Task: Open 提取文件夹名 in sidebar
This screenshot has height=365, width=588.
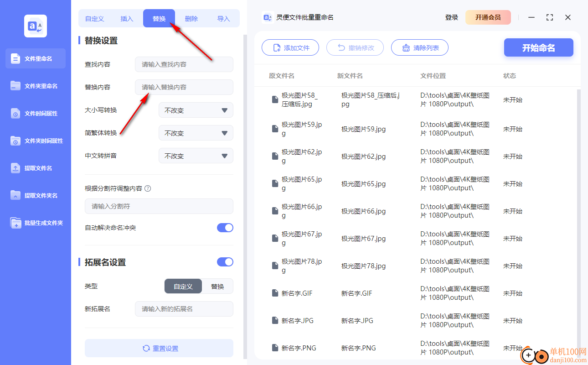Action: point(36,195)
